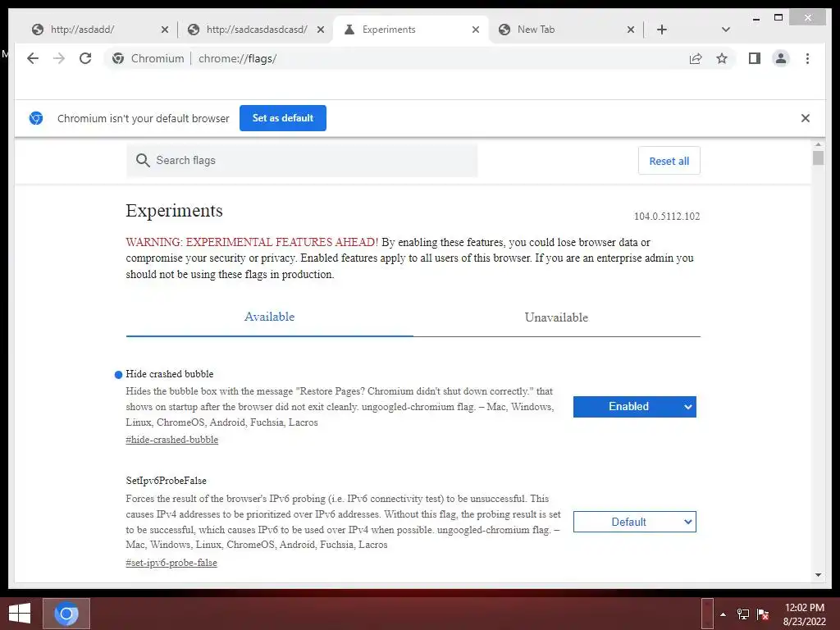This screenshot has height=630, width=840.
Task: Click the address bar URL chrome://flags/
Action: 237,58
